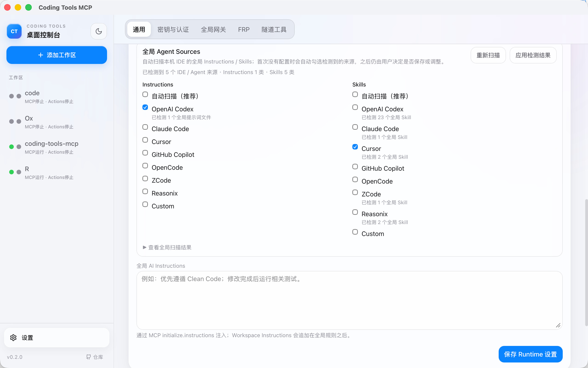Screen dimensions: 588x368
Task: Open the R workspace
Action: pos(57,173)
